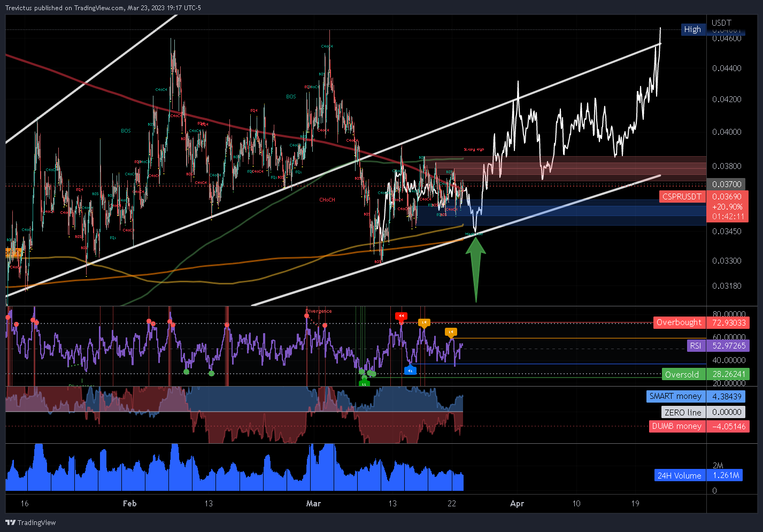Click the red HH marker on the RSI pane

coord(401,316)
